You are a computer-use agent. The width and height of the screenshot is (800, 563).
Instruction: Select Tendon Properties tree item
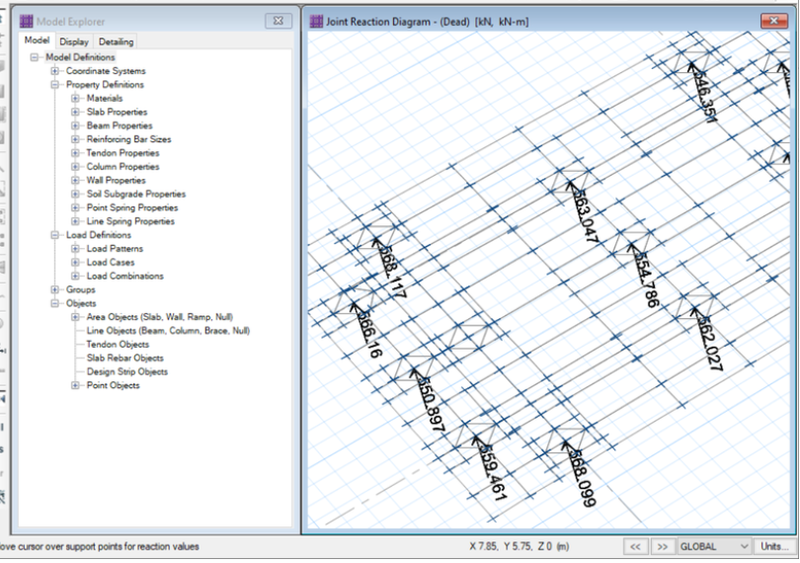click(x=122, y=153)
